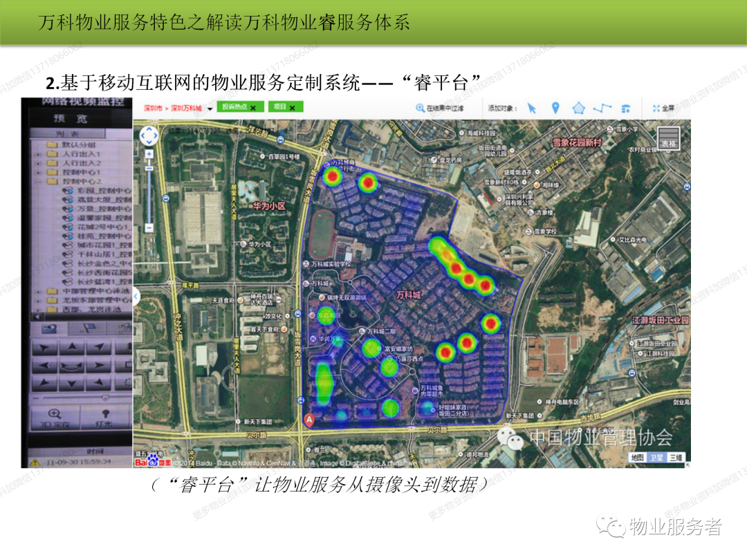
Task: Pan camera left with PTZ arrow
Action: pyautogui.click(x=44, y=366)
